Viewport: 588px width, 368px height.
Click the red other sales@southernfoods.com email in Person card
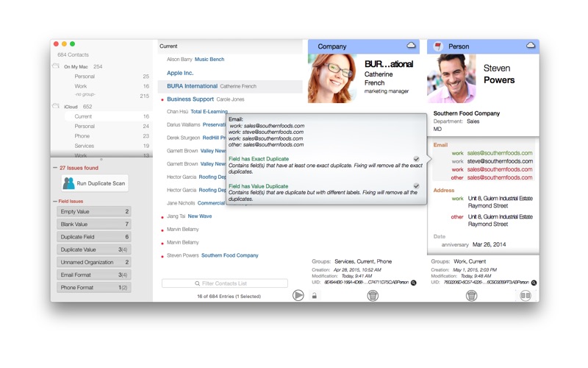pyautogui.click(x=500, y=177)
